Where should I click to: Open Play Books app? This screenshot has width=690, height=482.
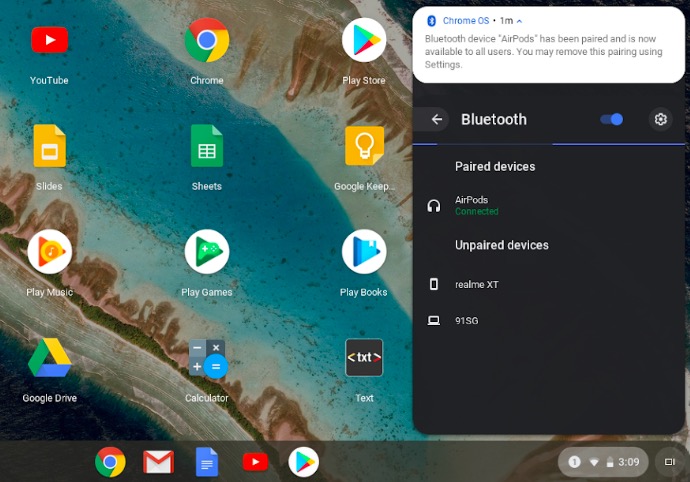[x=364, y=252]
